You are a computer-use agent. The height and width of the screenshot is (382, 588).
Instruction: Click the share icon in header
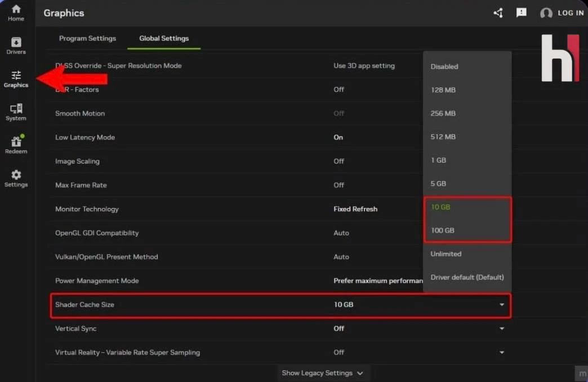click(x=498, y=13)
